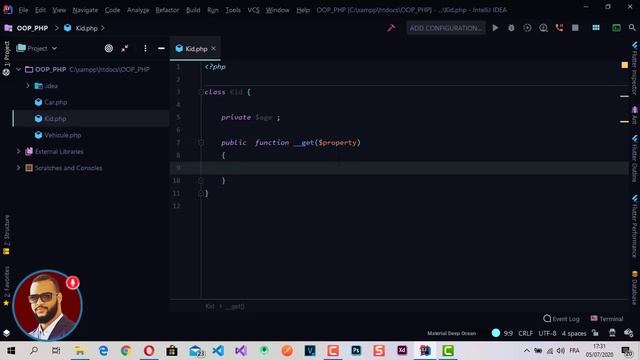Toggle Flutter Outline side panel
The width and height of the screenshot is (640, 360).
(x=635, y=159)
